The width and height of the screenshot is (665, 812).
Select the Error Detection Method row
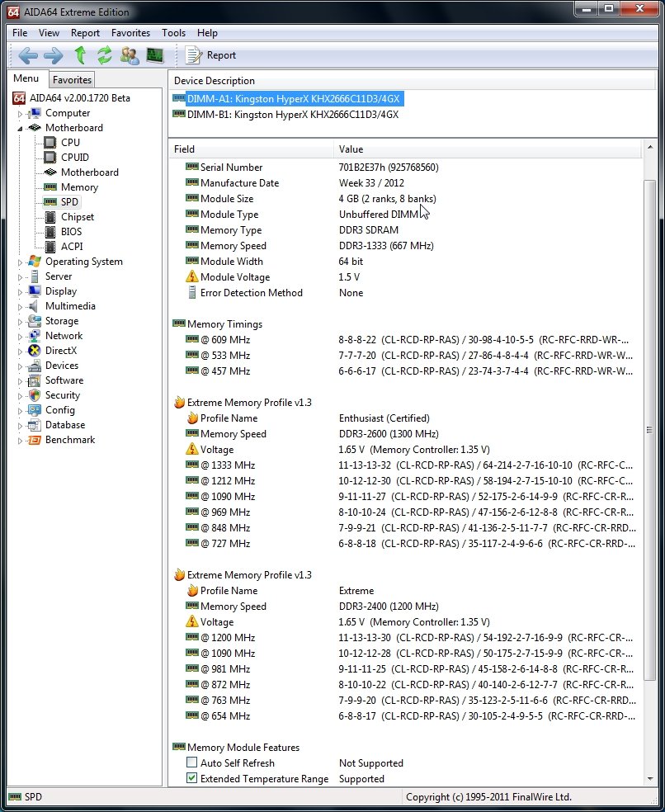pyautogui.click(x=407, y=293)
